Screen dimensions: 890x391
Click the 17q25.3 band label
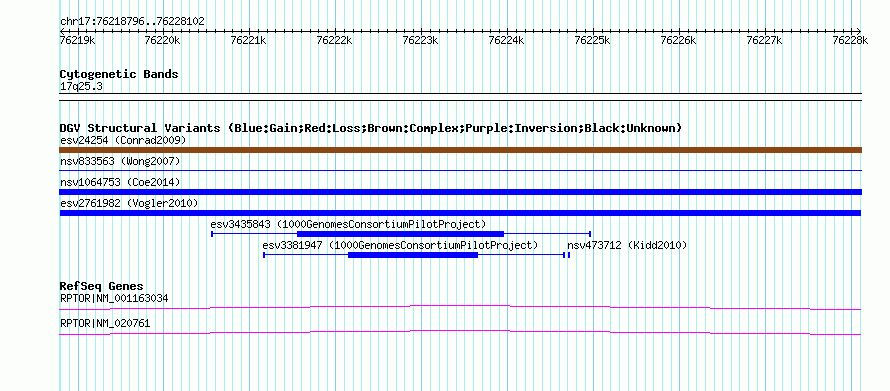tap(81, 87)
